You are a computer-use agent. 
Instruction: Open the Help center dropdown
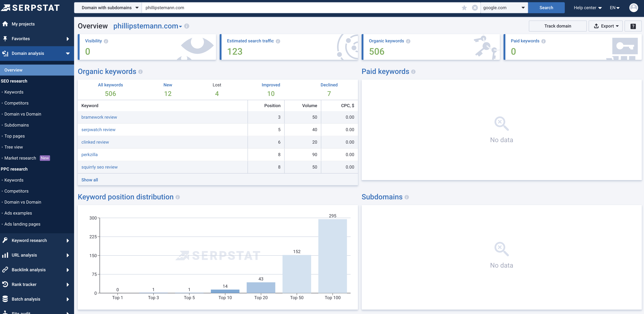588,8
